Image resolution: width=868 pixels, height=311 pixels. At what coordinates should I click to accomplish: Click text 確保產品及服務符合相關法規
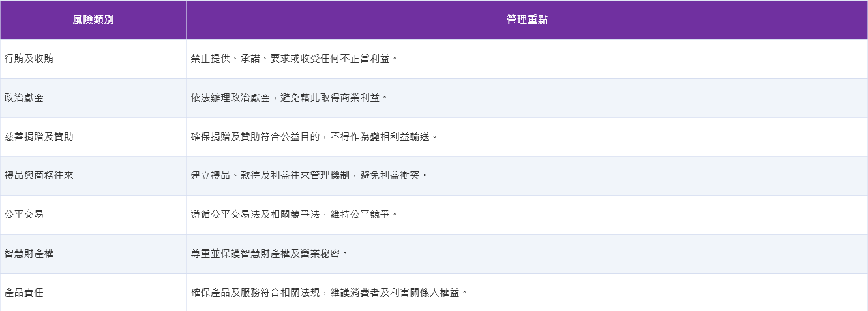tap(256, 292)
